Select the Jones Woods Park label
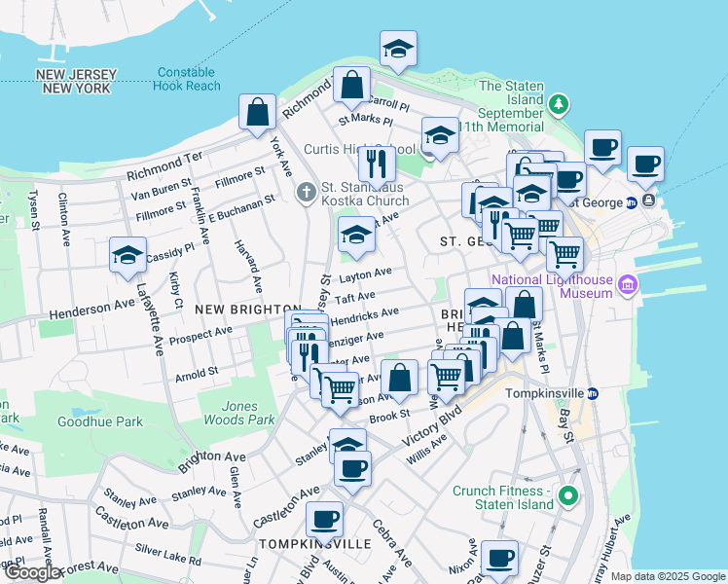Screen dimensions: 728x584 tap(231, 413)
